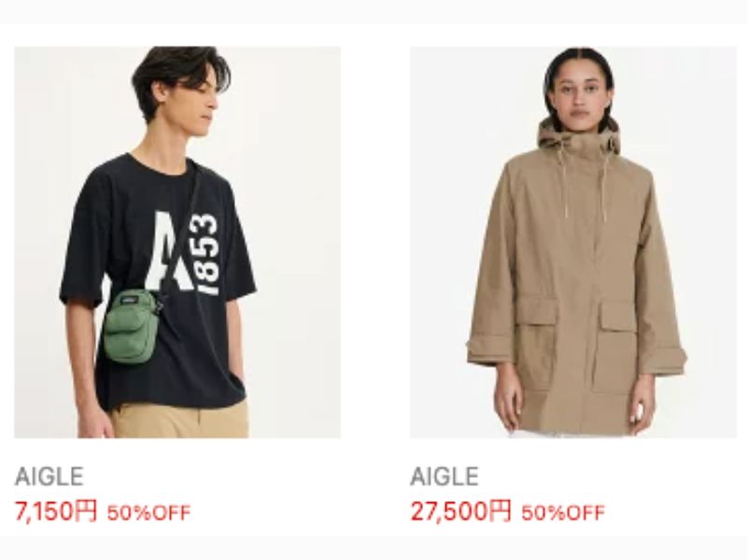Click the khaki pants of the male model
Image resolution: width=747 pixels, height=560 pixels.
pyautogui.click(x=178, y=420)
